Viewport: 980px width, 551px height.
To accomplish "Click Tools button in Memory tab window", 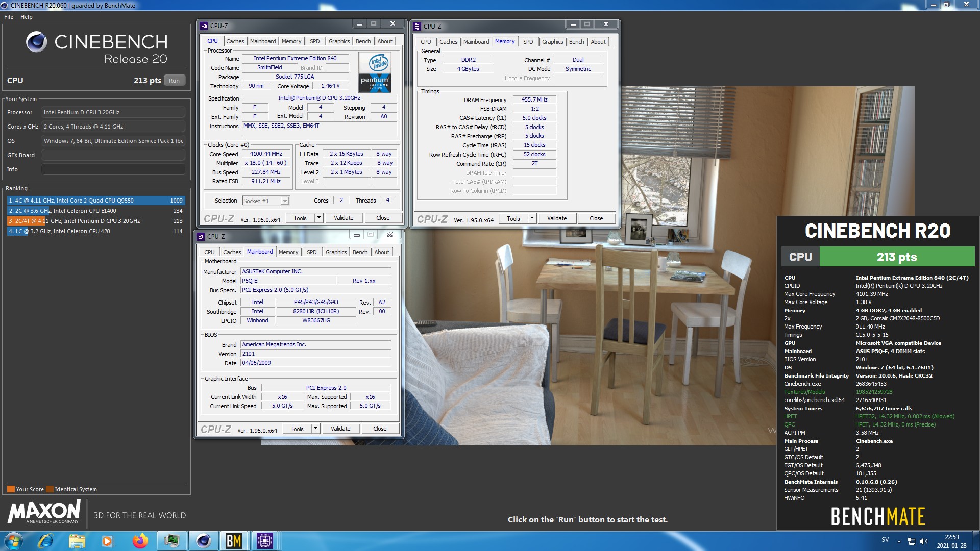I will pyautogui.click(x=513, y=218).
